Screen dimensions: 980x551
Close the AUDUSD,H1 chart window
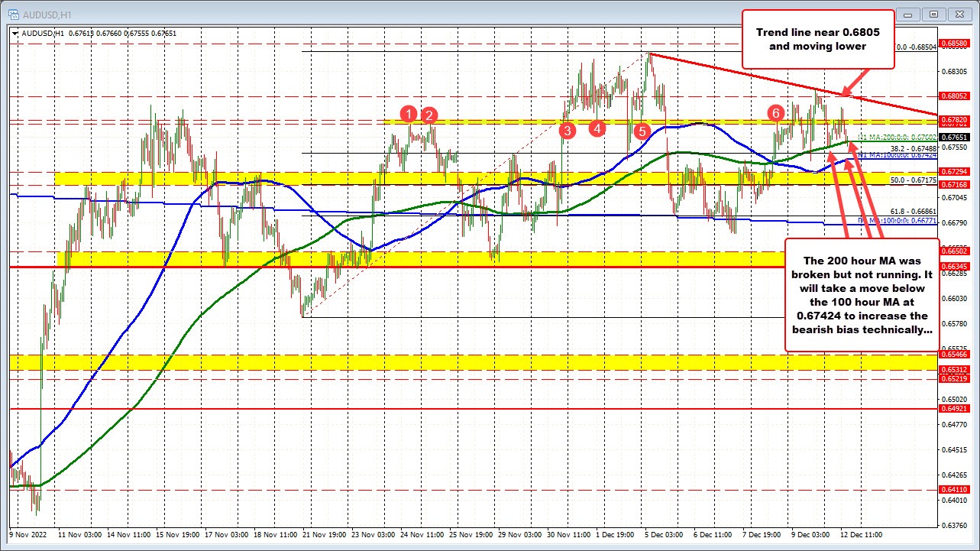tap(958, 14)
